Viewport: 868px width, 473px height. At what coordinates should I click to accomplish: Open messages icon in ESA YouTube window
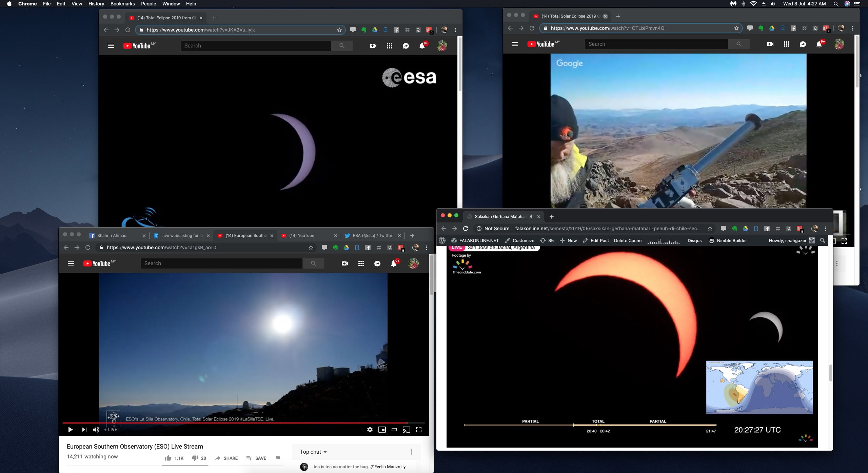pyautogui.click(x=406, y=46)
